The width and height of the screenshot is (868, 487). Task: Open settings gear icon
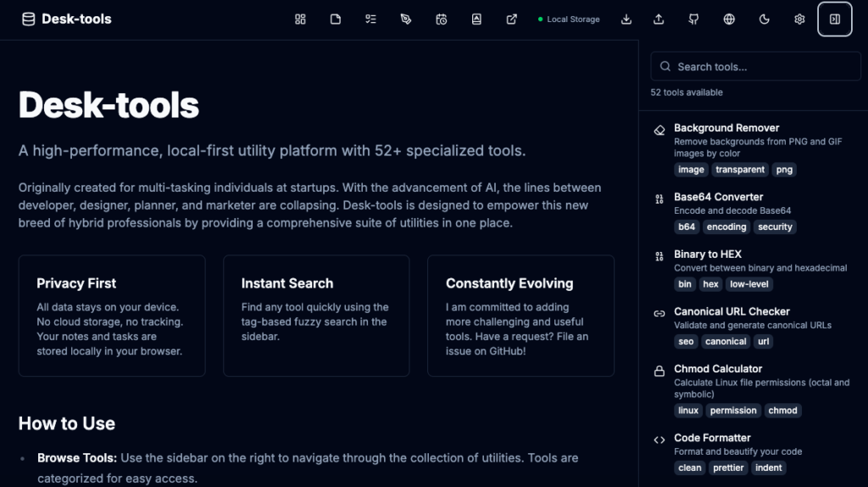[x=799, y=20]
